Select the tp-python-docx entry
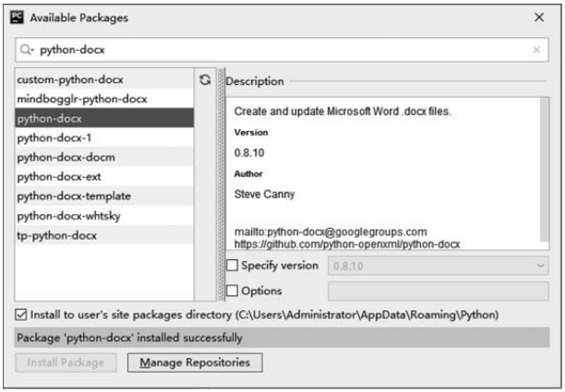Screen dimensions: 565x392 (x=56, y=235)
